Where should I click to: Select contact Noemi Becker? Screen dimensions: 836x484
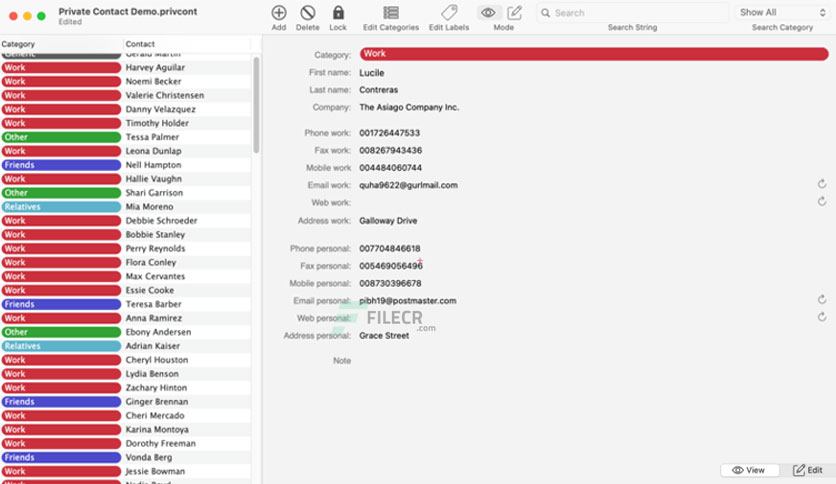(154, 82)
